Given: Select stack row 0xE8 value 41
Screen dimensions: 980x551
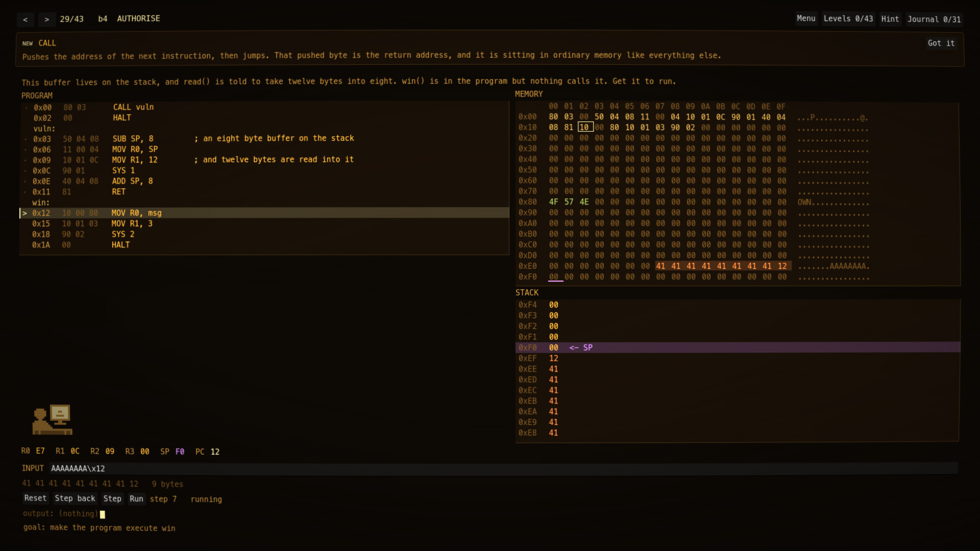Looking at the screenshot, I should point(738,433).
